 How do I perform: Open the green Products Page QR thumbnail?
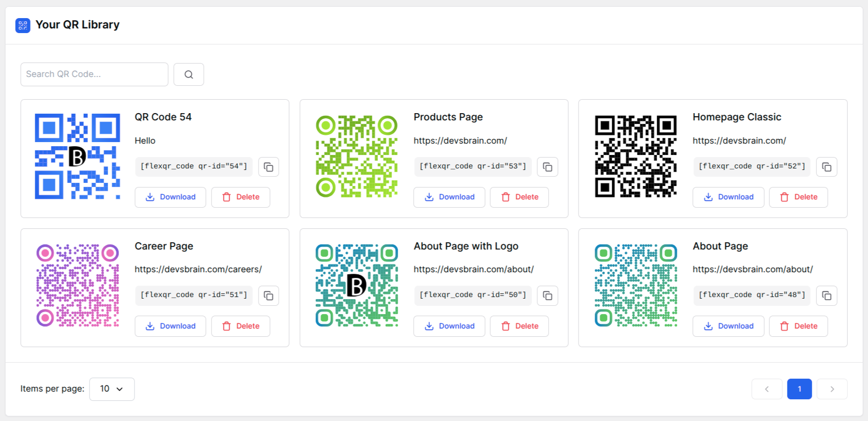point(357,157)
